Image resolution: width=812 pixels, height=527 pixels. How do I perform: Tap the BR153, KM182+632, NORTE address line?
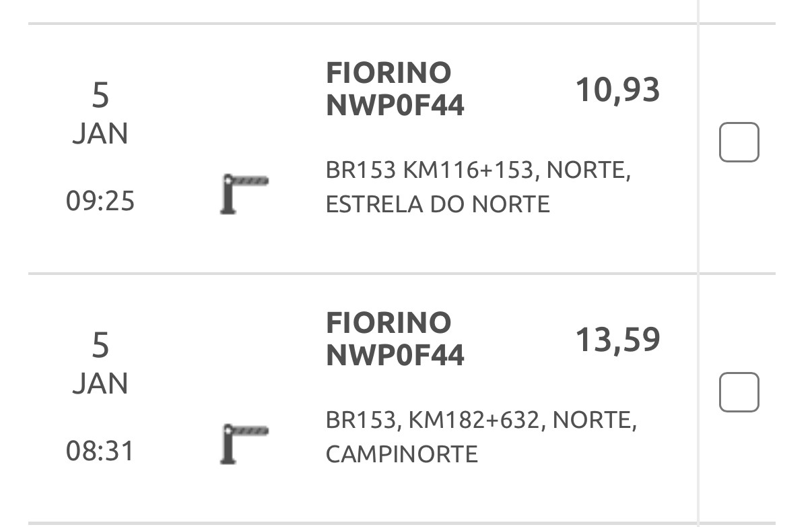point(481,421)
